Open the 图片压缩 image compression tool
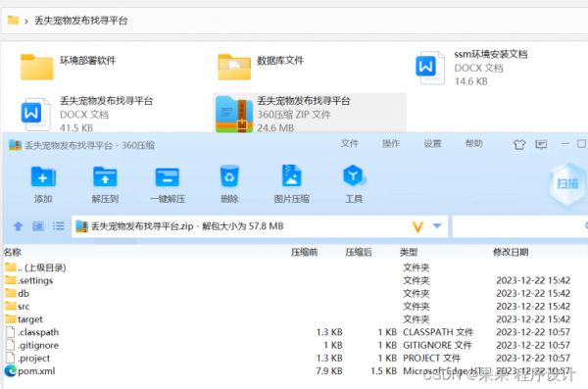The width and height of the screenshot is (588, 389). coord(291,175)
